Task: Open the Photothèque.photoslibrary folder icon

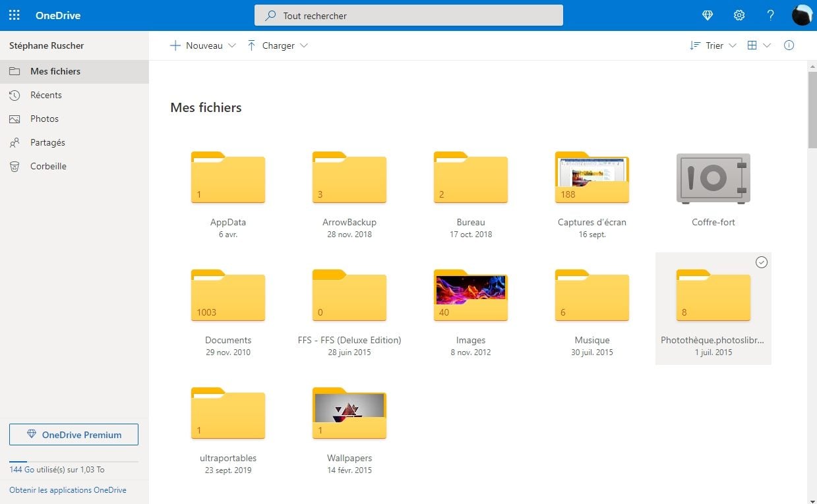Action: [713, 295]
